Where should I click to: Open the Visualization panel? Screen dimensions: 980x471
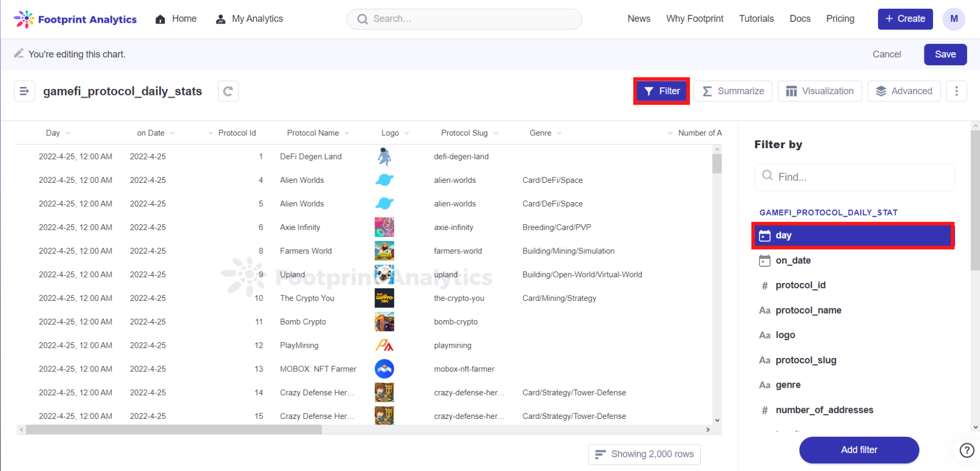click(820, 91)
